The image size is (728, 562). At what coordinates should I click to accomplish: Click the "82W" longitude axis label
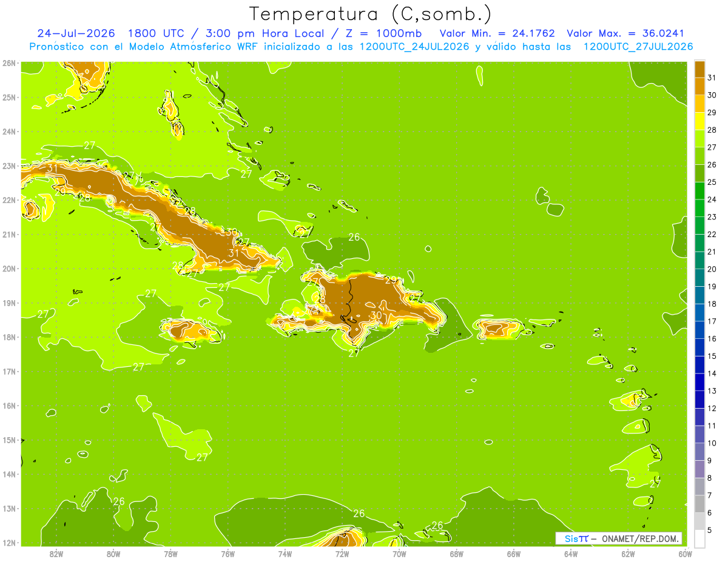[x=56, y=554]
